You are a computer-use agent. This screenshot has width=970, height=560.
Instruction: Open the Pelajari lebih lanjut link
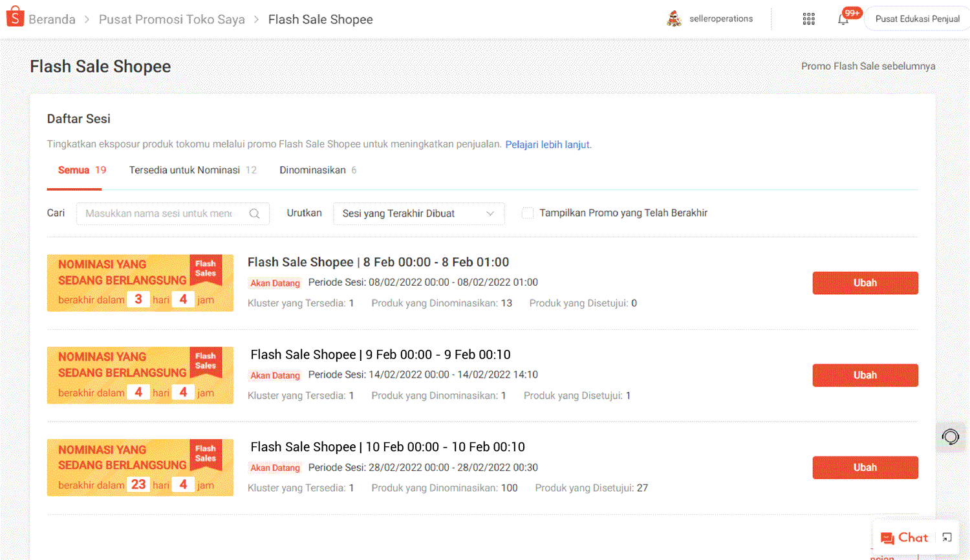(547, 145)
